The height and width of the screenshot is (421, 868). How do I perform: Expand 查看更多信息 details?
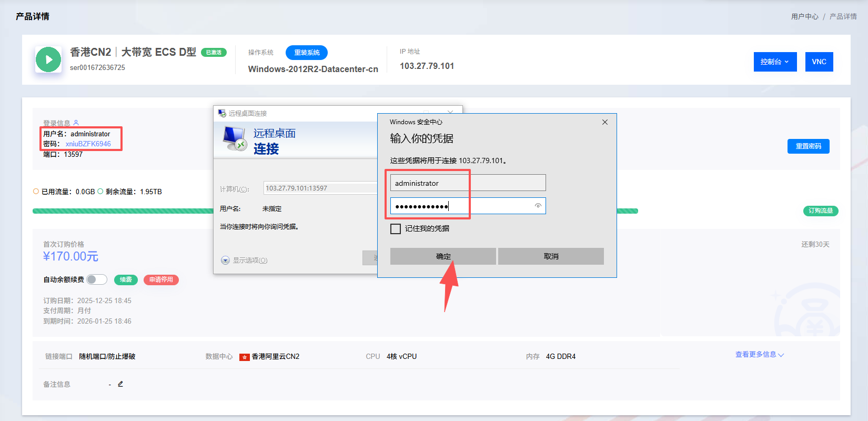tap(759, 355)
